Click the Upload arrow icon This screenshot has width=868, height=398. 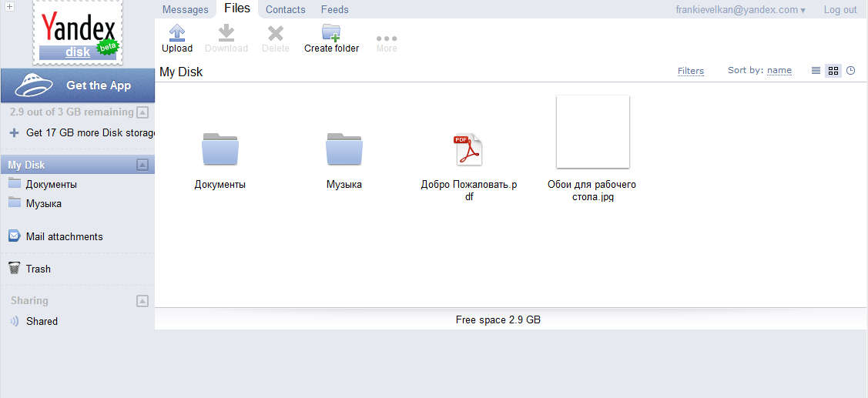(176, 32)
